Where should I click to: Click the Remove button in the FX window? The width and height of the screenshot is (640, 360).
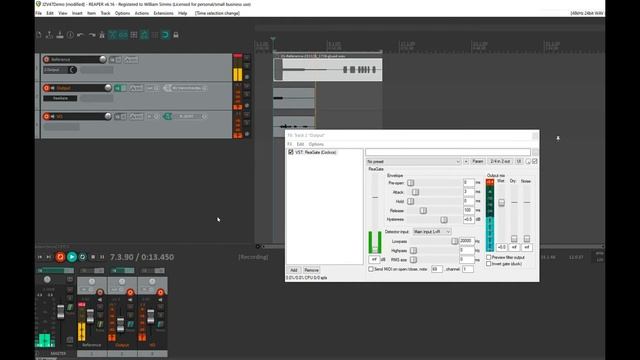click(x=311, y=270)
